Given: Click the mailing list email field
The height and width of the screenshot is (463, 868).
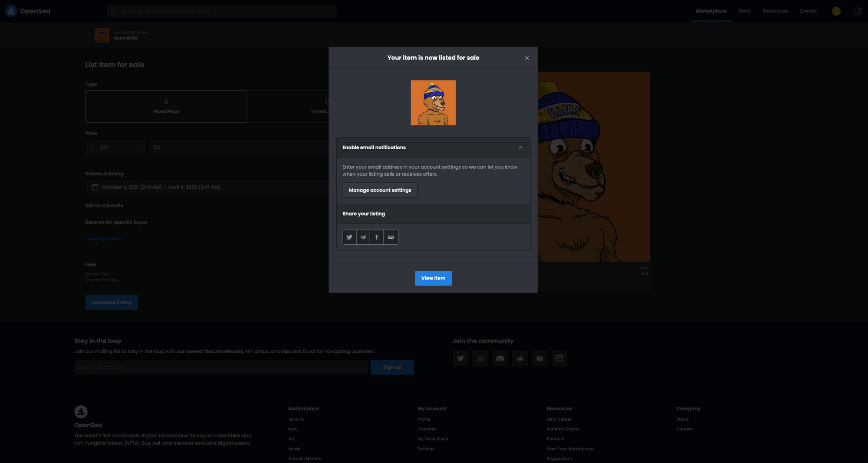Looking at the screenshot, I should [x=221, y=367].
